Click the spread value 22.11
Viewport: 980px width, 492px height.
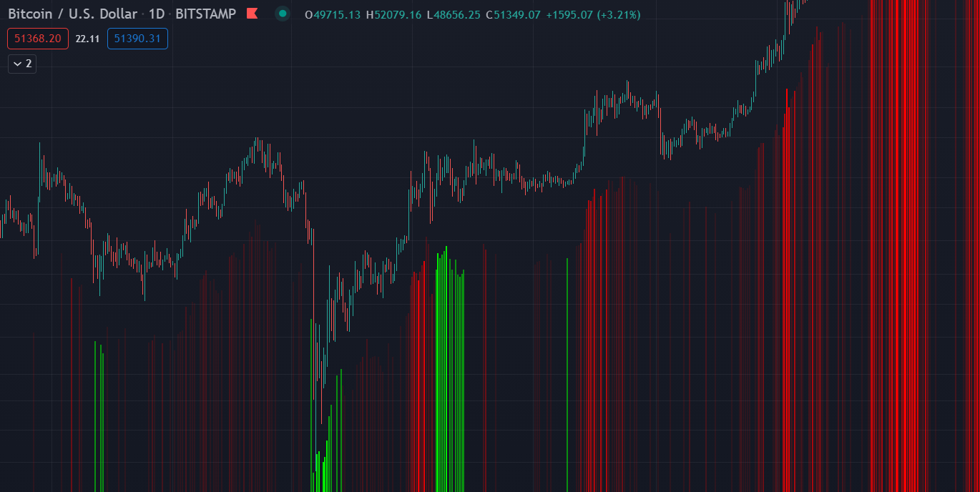click(x=87, y=39)
